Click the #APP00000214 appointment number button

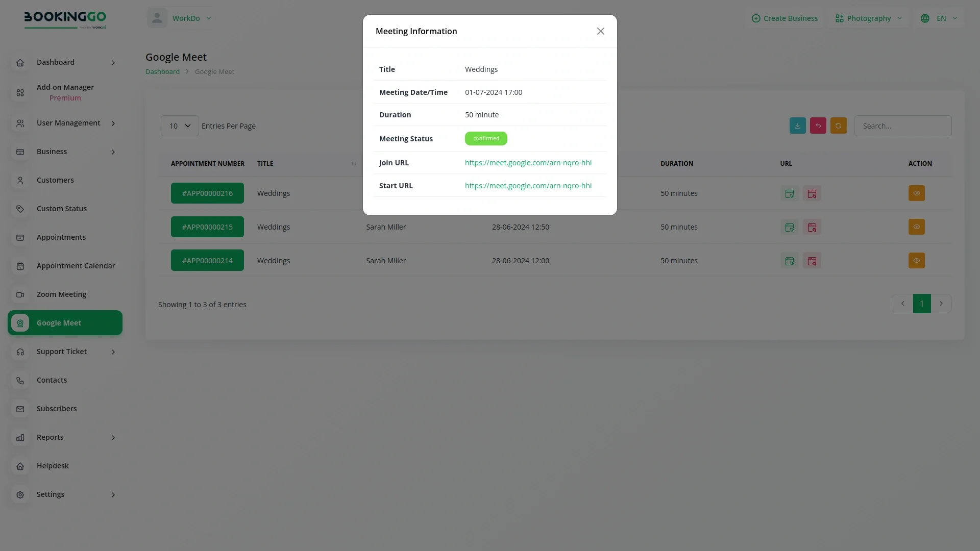207,261
